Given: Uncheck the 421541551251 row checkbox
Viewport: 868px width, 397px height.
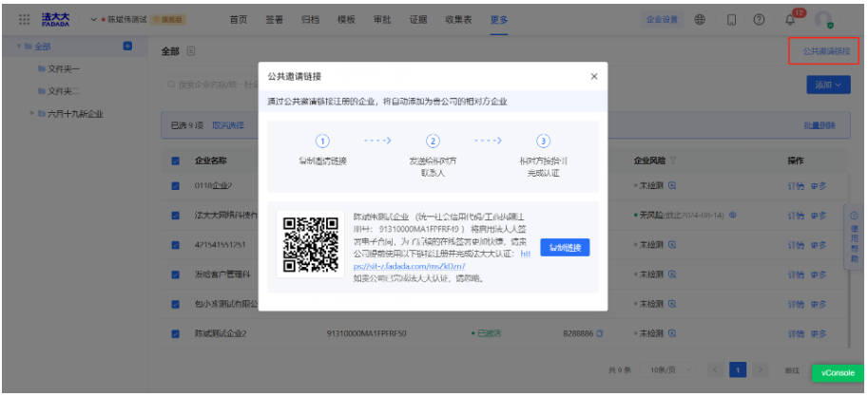Looking at the screenshot, I should tap(176, 245).
